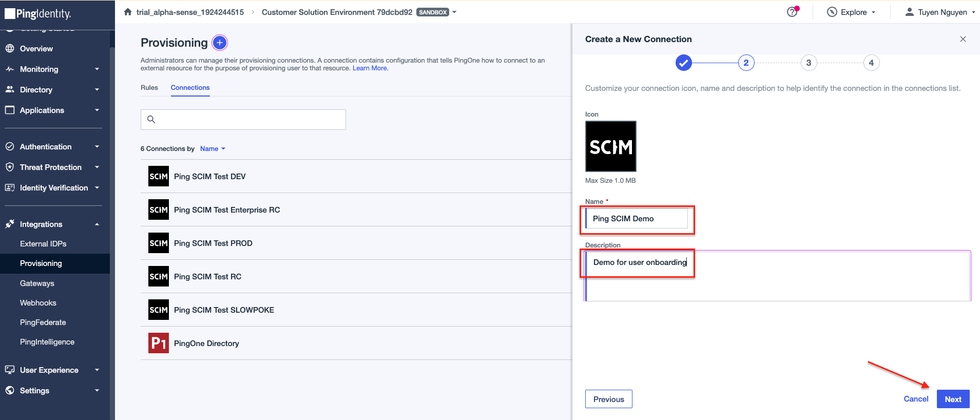The image size is (980, 420).
Task: Open the Tuyen Nguyen account dropdown
Action: point(940,12)
